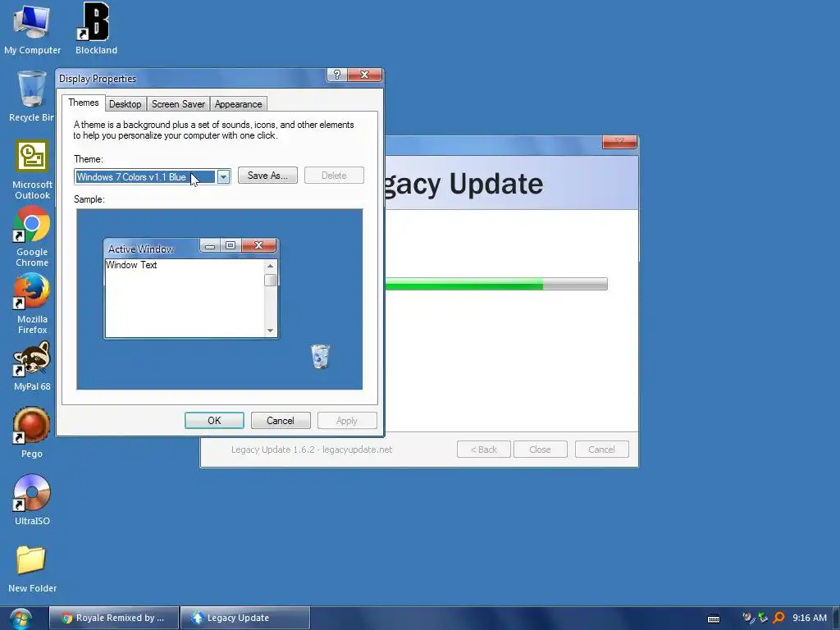The height and width of the screenshot is (630, 840).
Task: Click Legacy Update 1.6.2 footer text
Action: pos(312,450)
